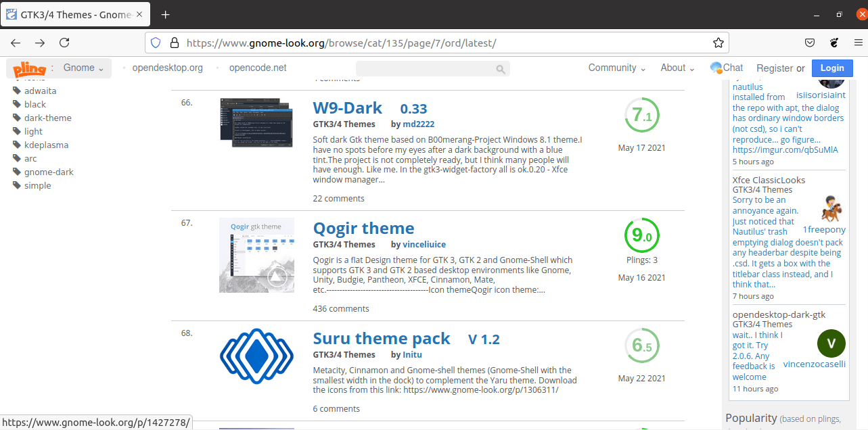Click the 6.5 rating circle for Suru
This screenshot has height=430, width=868.
[641, 345]
